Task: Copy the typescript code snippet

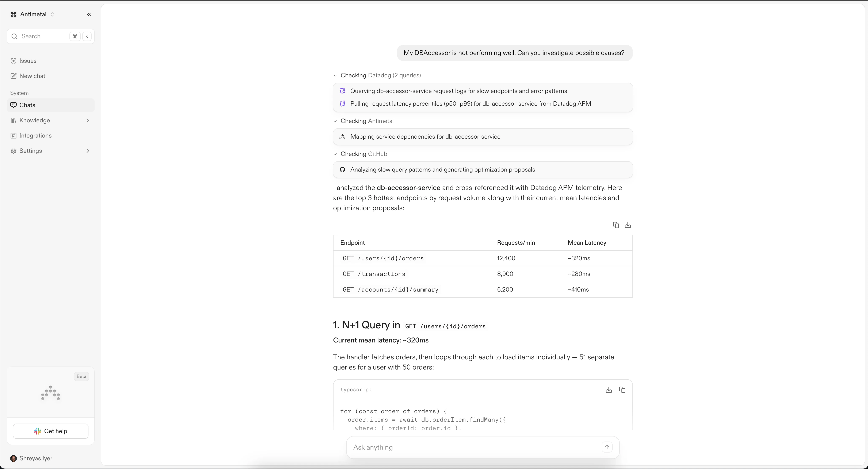Action: [622, 390]
